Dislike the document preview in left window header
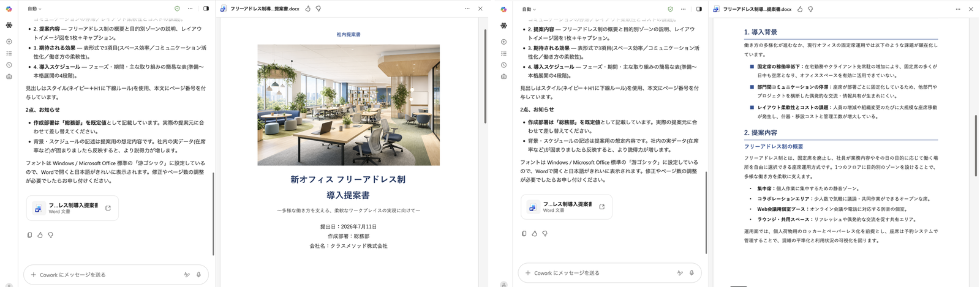The image size is (980, 287). point(318,9)
